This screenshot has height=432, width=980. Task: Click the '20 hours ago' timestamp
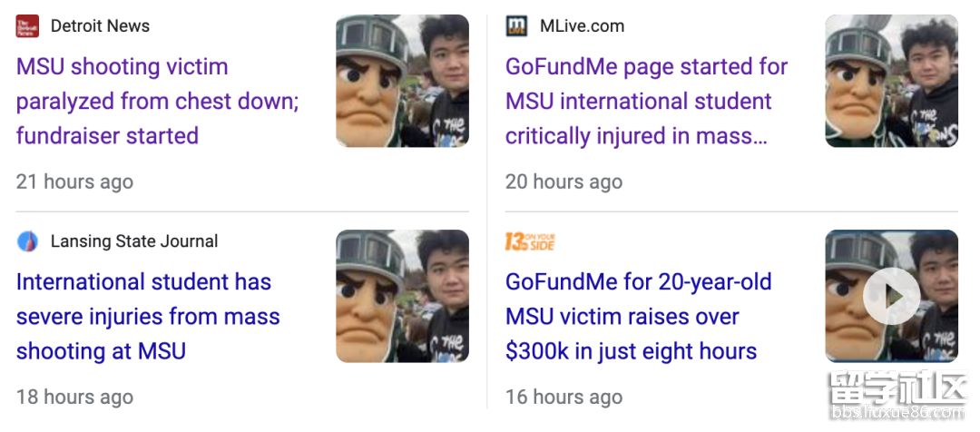pos(563,182)
